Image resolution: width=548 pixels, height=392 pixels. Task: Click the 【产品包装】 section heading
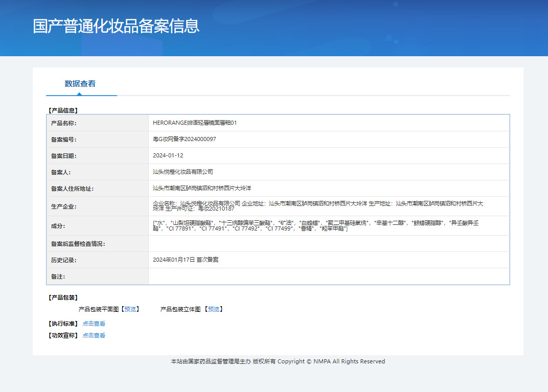[62, 297]
